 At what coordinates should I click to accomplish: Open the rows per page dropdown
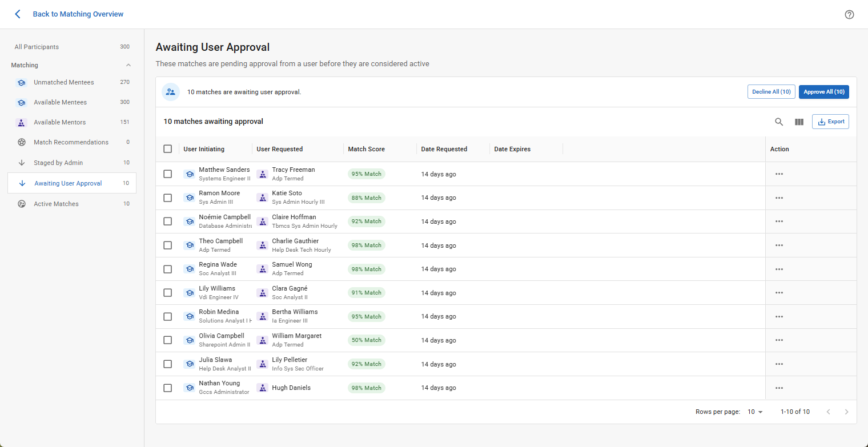click(755, 412)
